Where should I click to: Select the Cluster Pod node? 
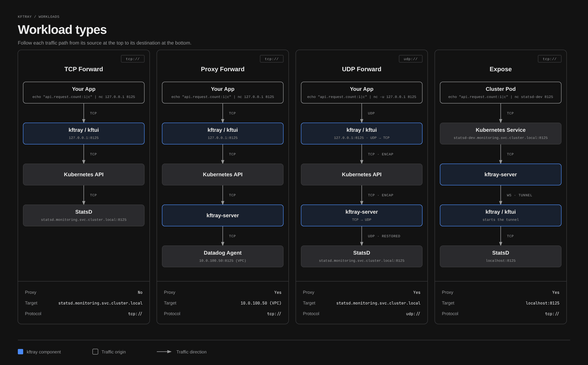click(500, 93)
